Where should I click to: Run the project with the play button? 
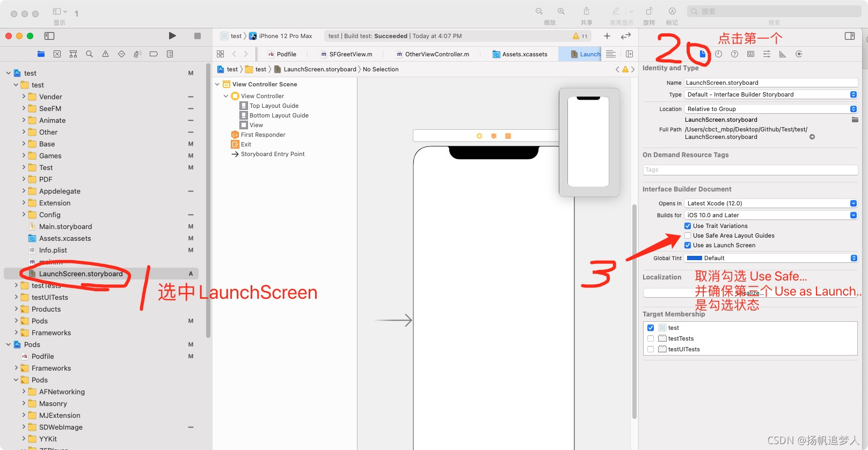[x=172, y=36]
